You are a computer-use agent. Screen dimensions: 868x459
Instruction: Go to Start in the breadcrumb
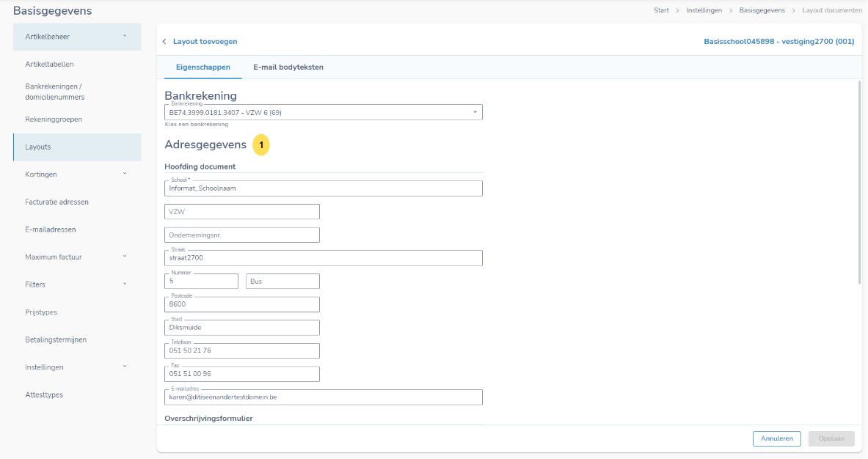661,11
